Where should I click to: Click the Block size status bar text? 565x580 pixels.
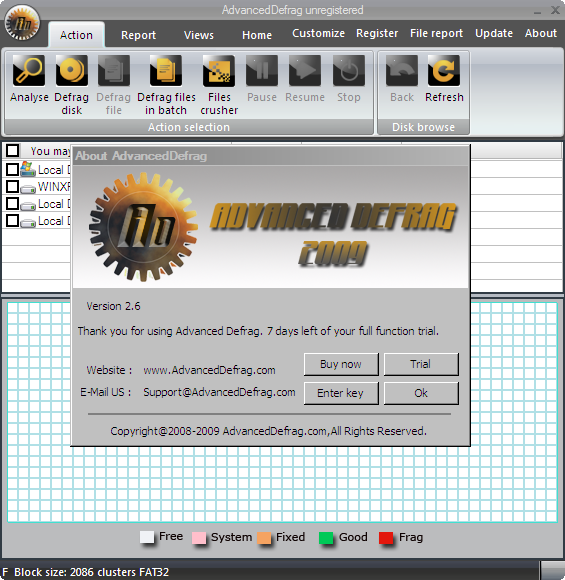click(x=91, y=572)
